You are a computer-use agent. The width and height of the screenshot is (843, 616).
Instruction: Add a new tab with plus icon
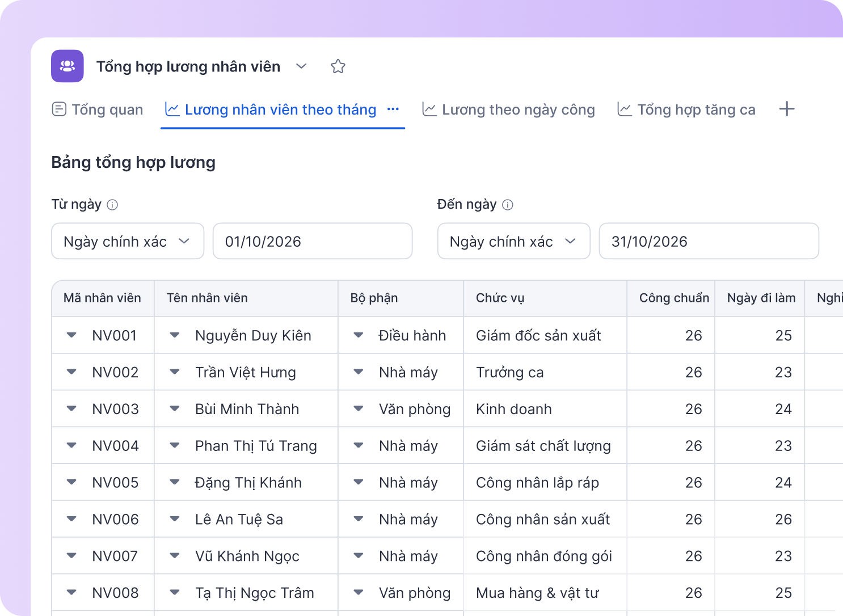tap(787, 109)
